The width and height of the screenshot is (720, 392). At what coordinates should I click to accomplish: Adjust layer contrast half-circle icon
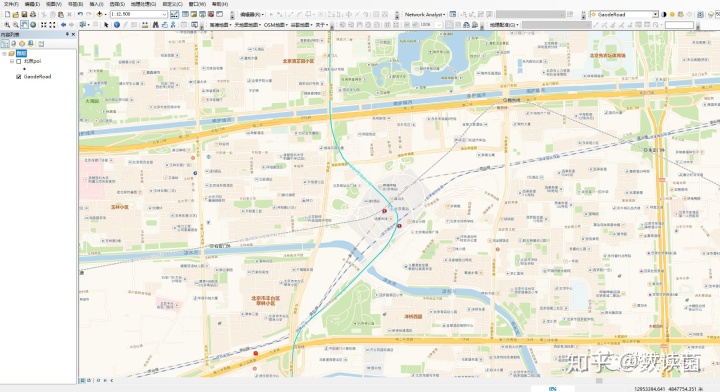click(x=664, y=14)
